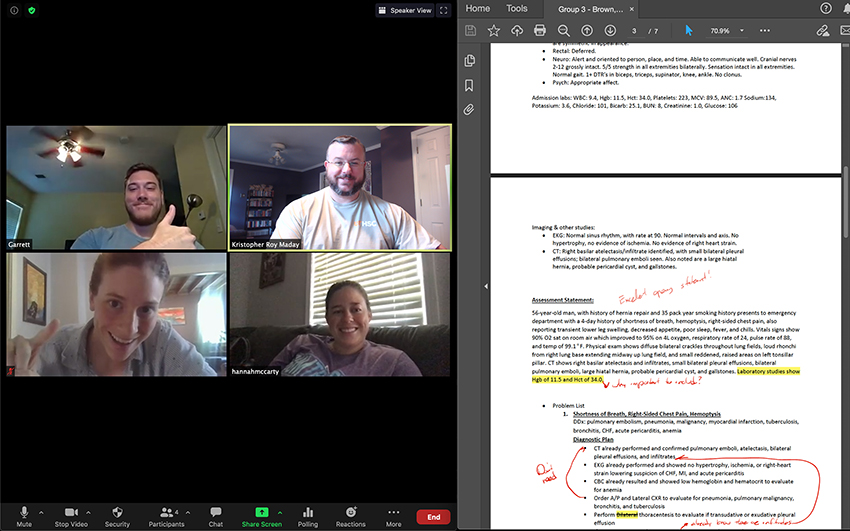Image resolution: width=850 pixels, height=531 pixels.
Task: Go to previous page in PDF
Action: tap(587, 30)
